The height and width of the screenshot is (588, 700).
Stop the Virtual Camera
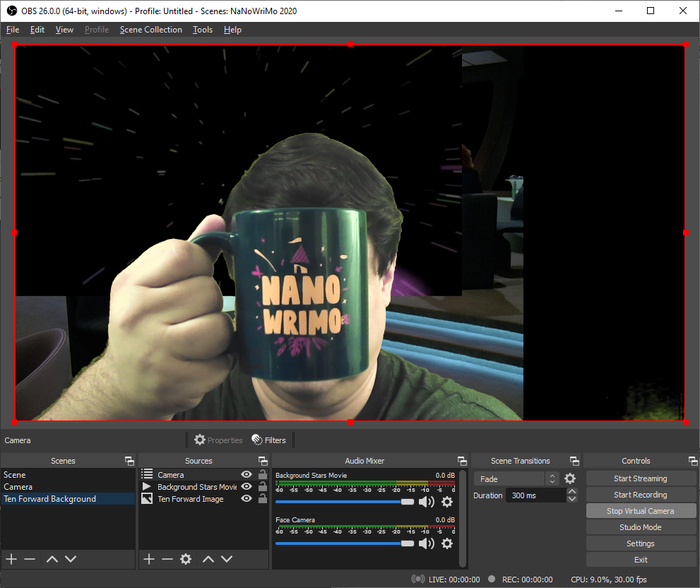pyautogui.click(x=641, y=511)
